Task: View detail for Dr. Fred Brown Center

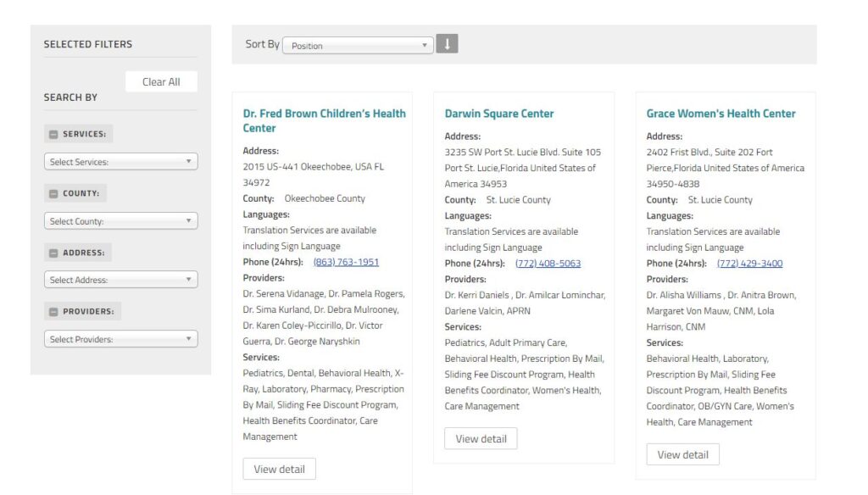Action: [279, 469]
